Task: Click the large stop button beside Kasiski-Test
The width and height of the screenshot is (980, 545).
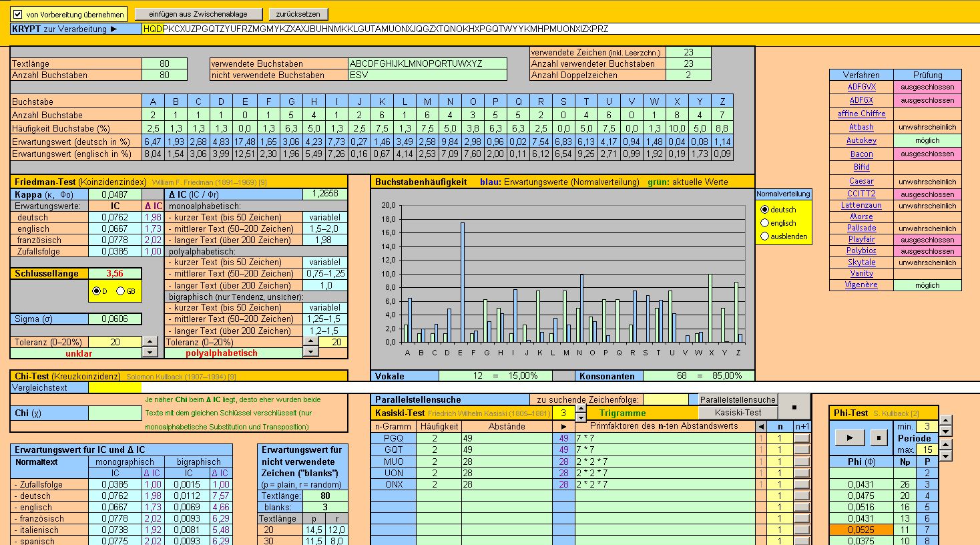Action: click(x=794, y=406)
